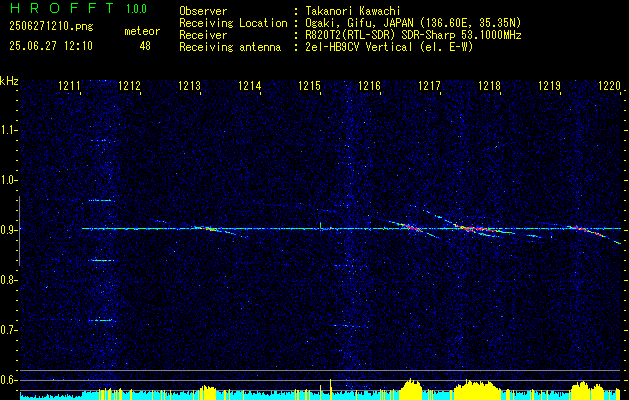
Task: Click time marker 1214
Action: tap(250, 85)
